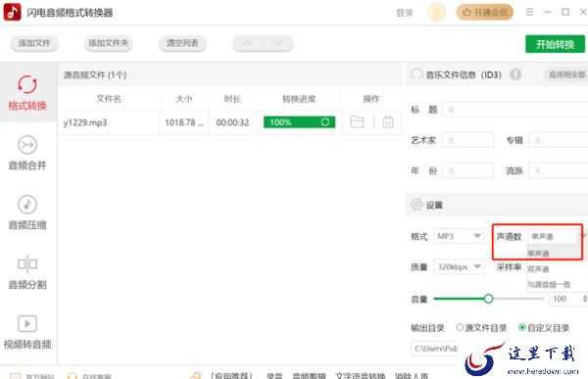Click the 艺术家 artist input field
Screen dimensions: 588x379
[467, 140]
